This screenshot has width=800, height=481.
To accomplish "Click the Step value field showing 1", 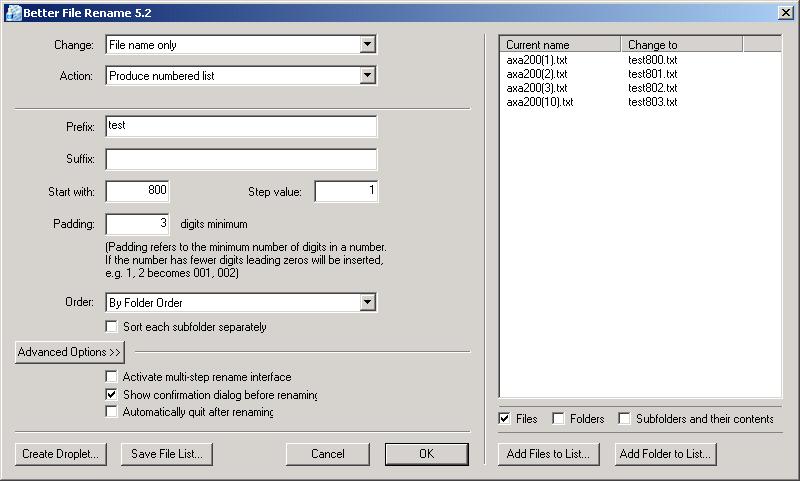I will pyautogui.click(x=346, y=191).
